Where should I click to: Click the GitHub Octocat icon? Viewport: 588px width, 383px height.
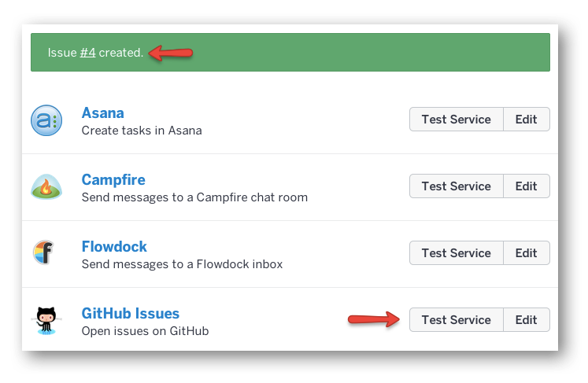[46, 320]
